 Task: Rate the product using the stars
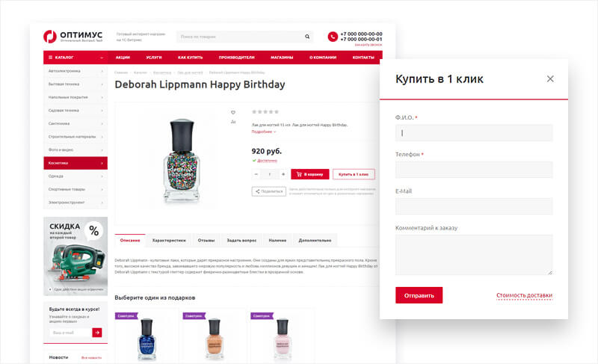[265, 112]
